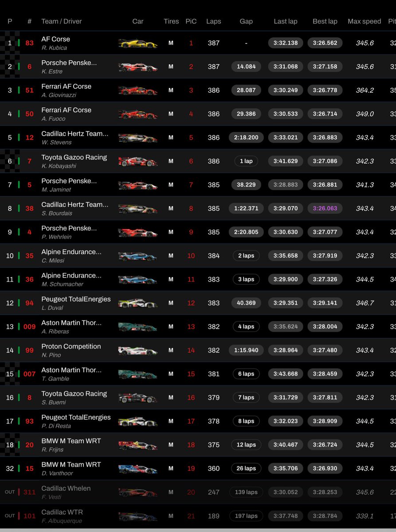Click driver name D. Vanthoor

coord(57,473)
